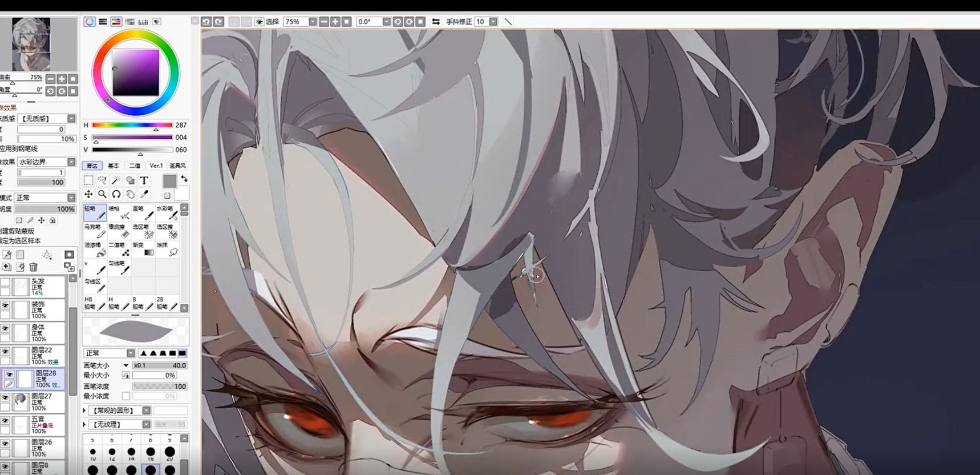Click the navigator thumbnail preview
The image size is (980, 475).
[x=31, y=44]
